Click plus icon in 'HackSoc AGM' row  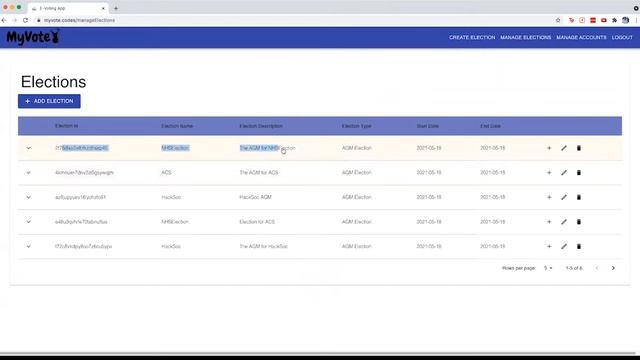549,197
